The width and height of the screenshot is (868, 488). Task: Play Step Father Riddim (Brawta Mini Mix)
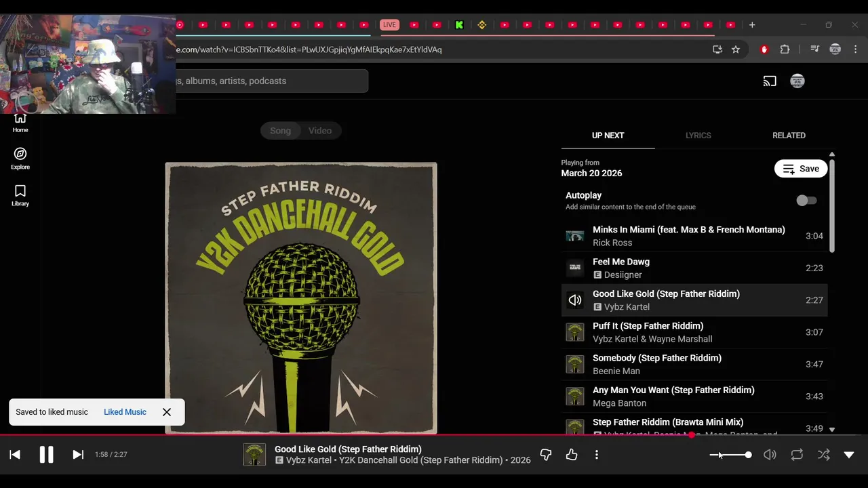(x=694, y=424)
